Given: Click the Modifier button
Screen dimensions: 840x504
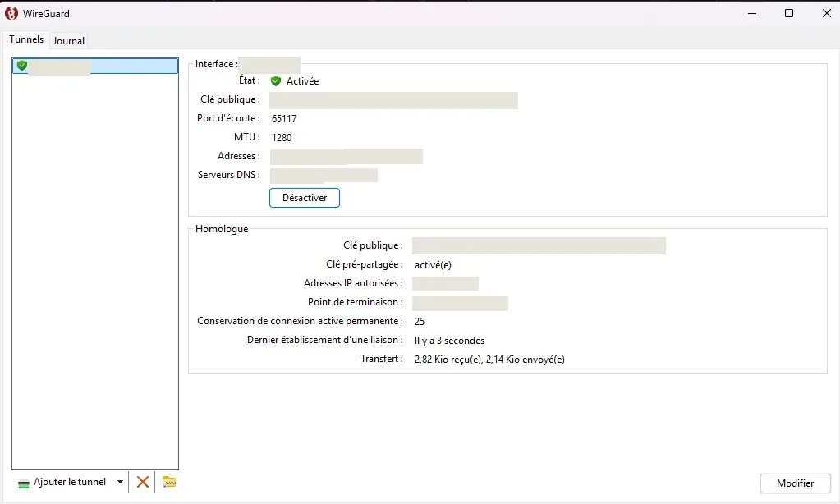Looking at the screenshot, I should (x=795, y=483).
